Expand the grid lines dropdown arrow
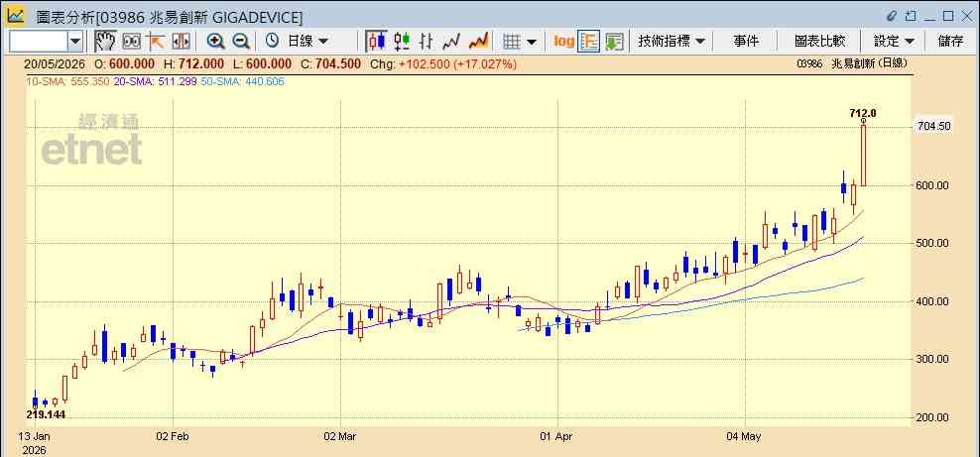Image resolution: width=980 pixels, height=457 pixels. [x=532, y=43]
